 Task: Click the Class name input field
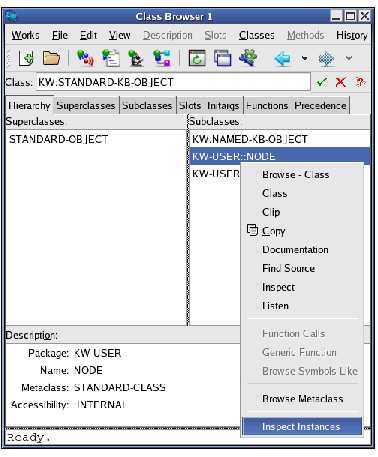[173, 82]
